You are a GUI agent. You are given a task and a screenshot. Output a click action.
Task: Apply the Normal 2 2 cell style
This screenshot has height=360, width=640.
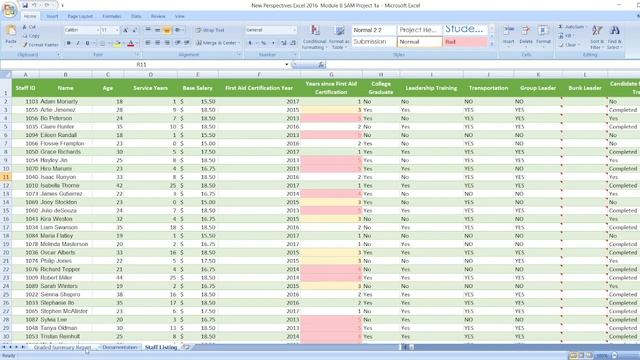pyautogui.click(x=373, y=30)
